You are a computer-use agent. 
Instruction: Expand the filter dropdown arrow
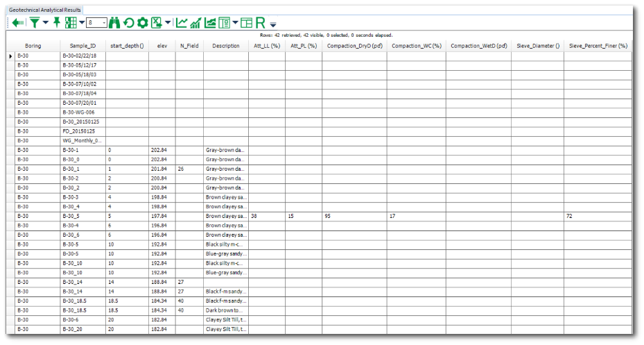pos(46,23)
